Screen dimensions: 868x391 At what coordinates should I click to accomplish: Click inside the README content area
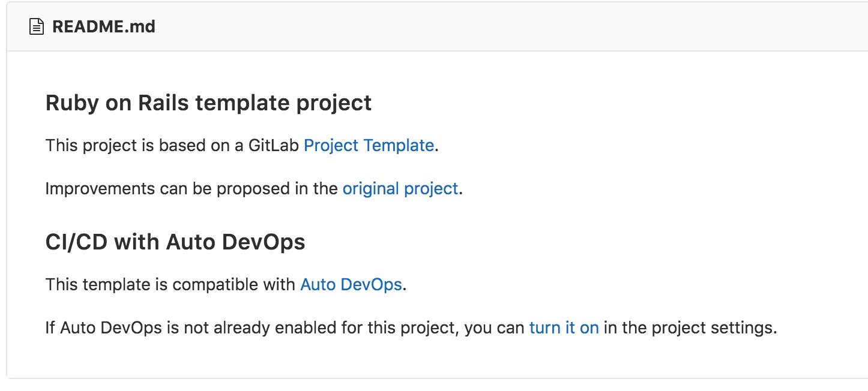[x=420, y=216]
